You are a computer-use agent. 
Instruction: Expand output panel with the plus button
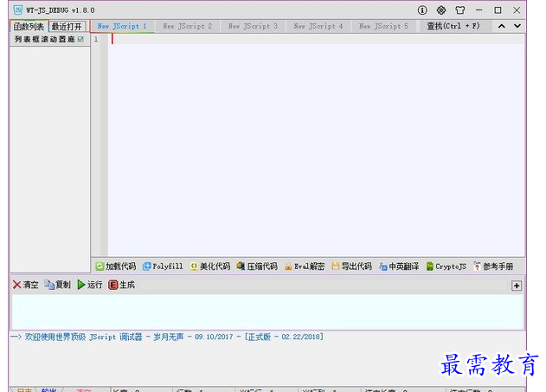(x=517, y=286)
